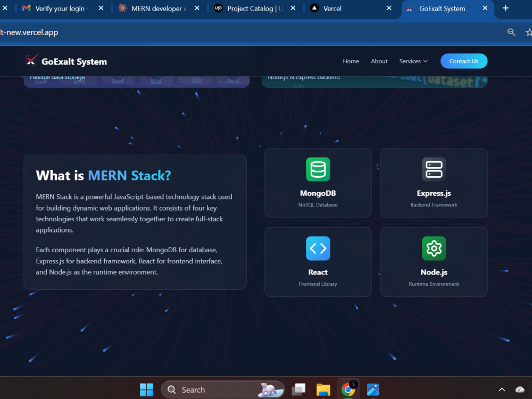This screenshot has width=532, height=399.
Task: Click the Backend Framework caption
Action: tap(434, 205)
